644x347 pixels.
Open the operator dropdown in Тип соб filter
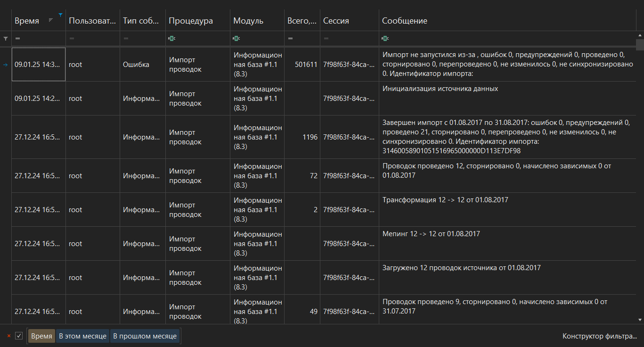pyautogui.click(x=125, y=38)
